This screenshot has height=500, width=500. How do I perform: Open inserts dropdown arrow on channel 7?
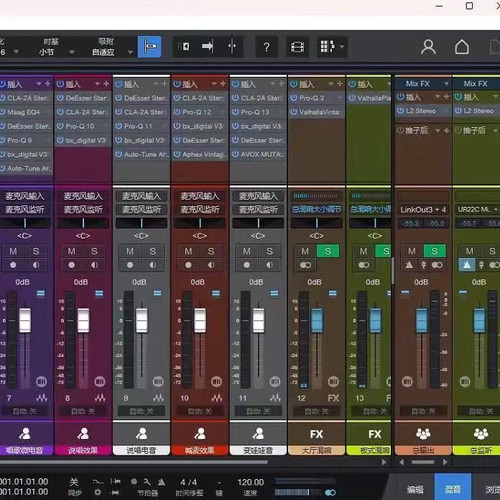click(x=39, y=84)
